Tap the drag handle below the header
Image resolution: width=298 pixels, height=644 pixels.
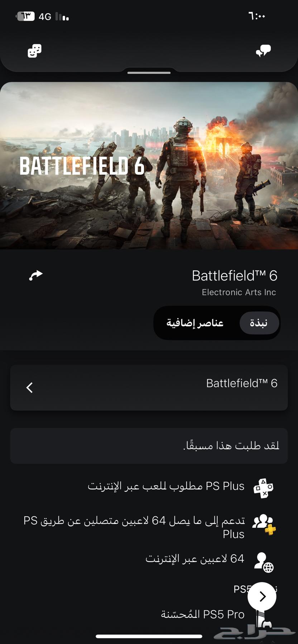pos(149,73)
